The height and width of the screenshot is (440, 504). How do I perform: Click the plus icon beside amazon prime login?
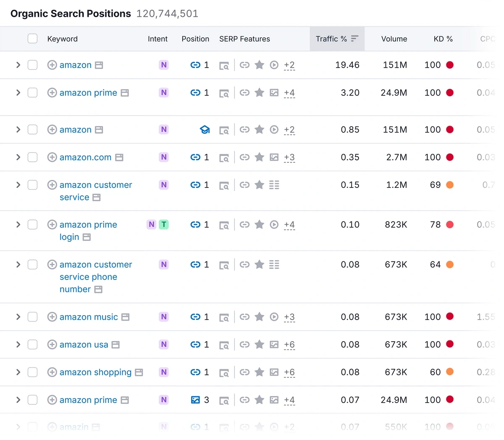click(52, 225)
